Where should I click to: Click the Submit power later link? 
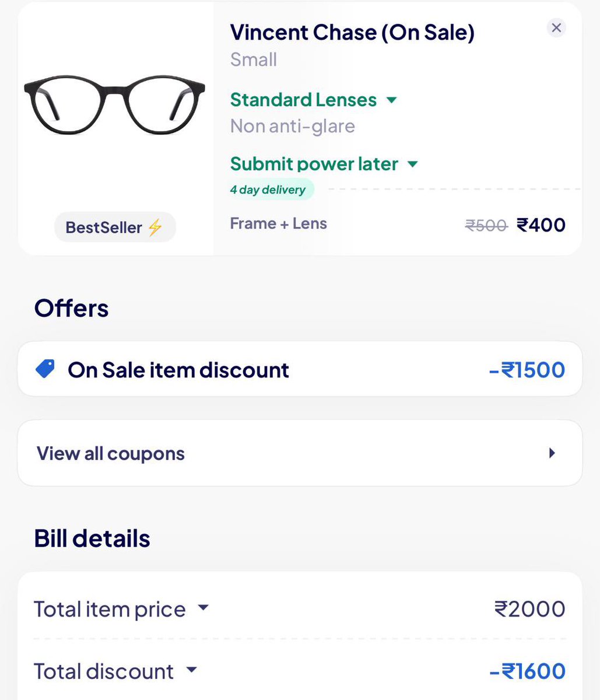click(314, 164)
